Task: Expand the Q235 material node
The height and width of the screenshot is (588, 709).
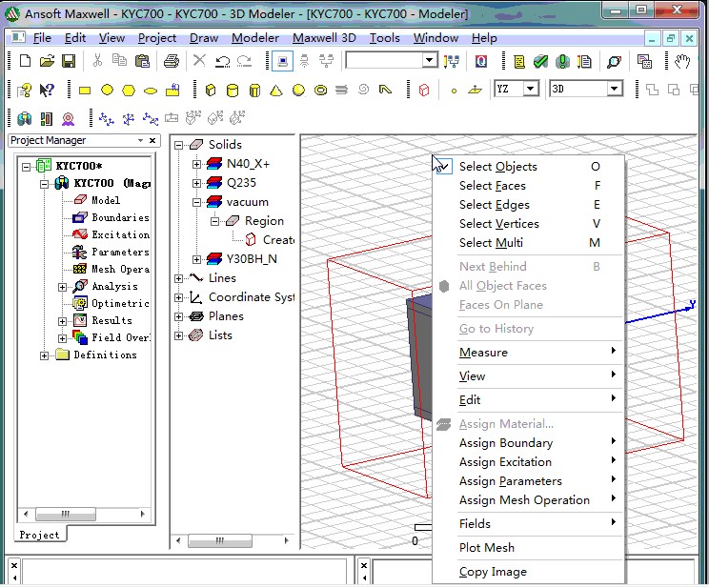Action: [196, 183]
